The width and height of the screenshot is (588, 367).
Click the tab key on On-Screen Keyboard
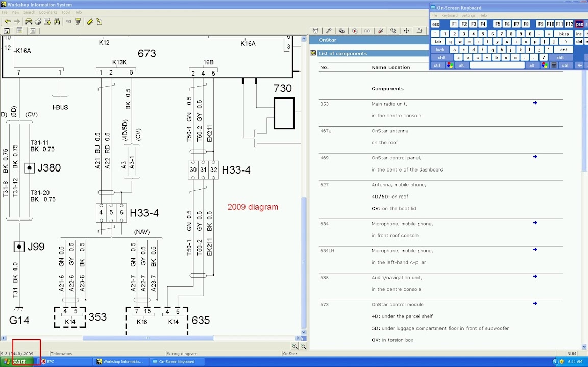(438, 42)
